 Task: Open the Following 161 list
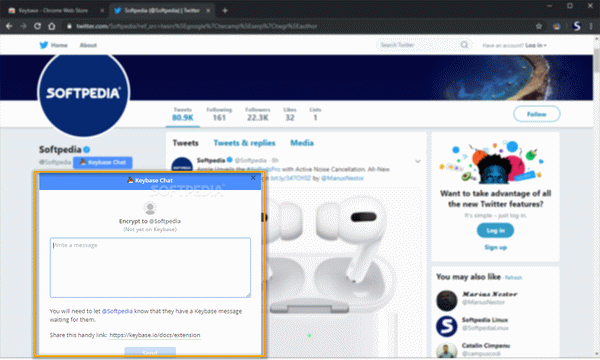[219, 114]
